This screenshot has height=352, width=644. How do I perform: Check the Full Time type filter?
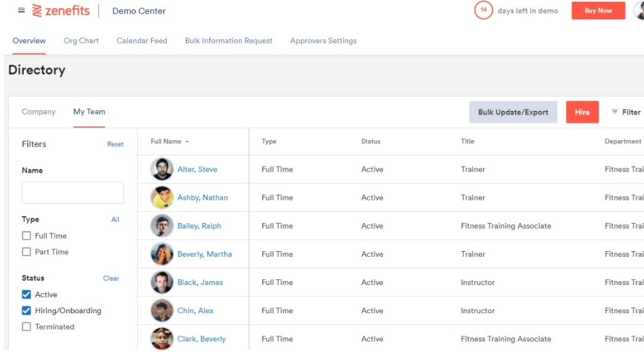point(26,236)
